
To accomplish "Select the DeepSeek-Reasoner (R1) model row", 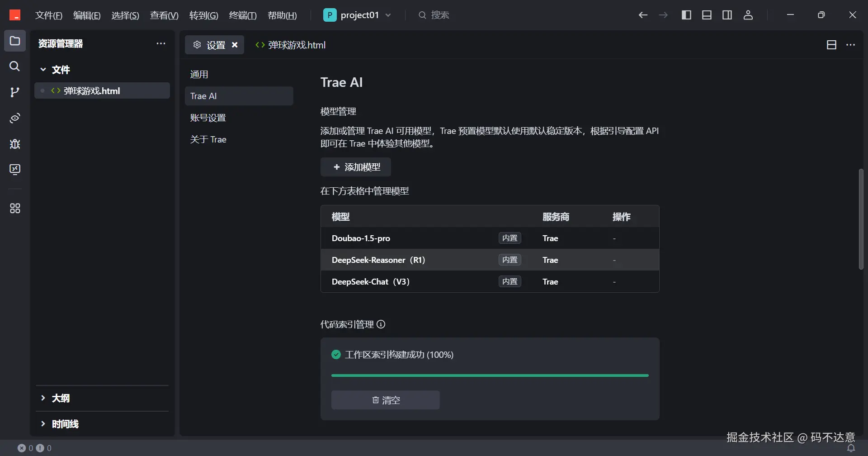I will pos(490,260).
